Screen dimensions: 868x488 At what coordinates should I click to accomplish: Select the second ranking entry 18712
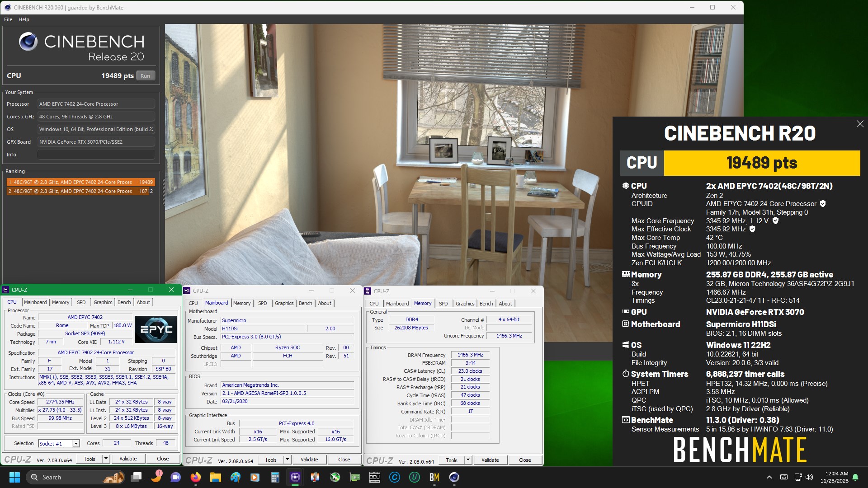[80, 191]
